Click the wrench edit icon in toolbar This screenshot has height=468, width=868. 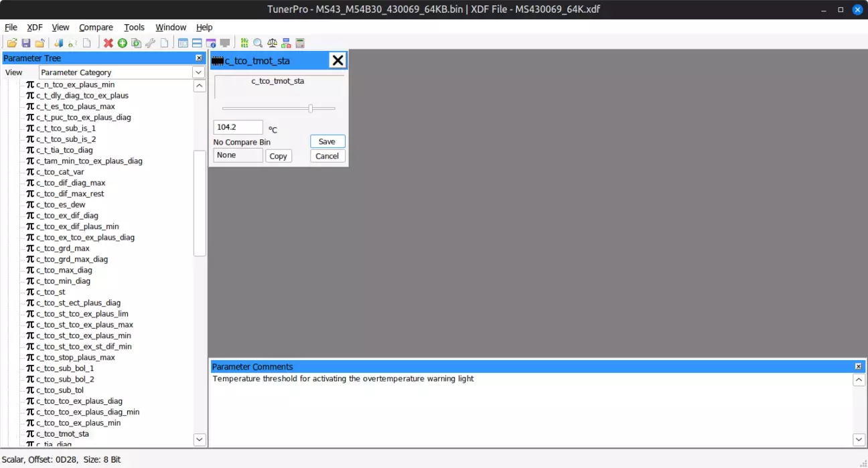point(151,44)
